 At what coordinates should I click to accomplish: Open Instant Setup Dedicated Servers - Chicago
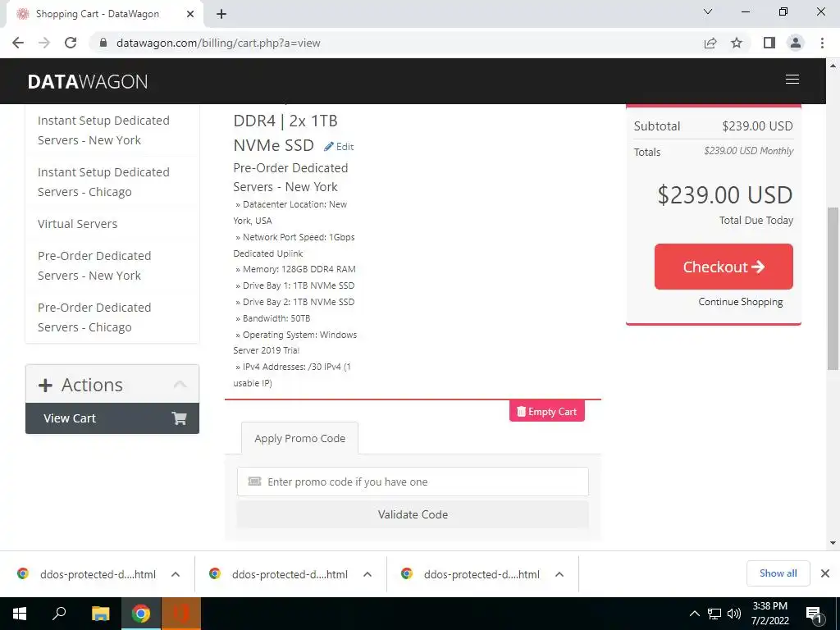[103, 182]
